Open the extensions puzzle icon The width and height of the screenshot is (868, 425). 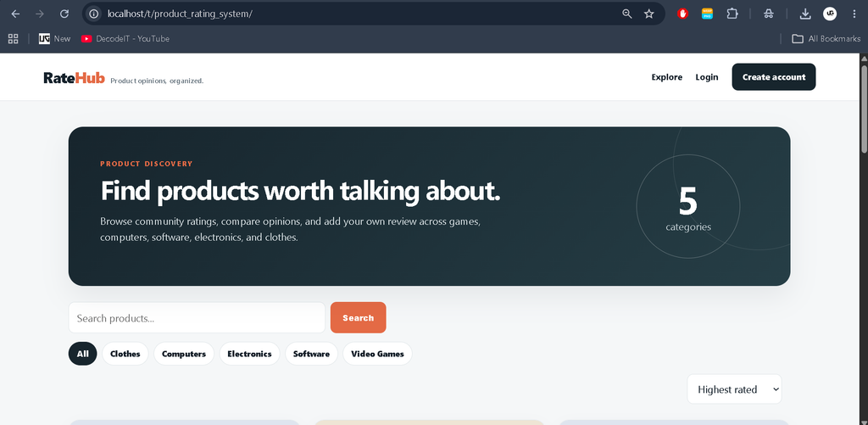click(x=732, y=14)
